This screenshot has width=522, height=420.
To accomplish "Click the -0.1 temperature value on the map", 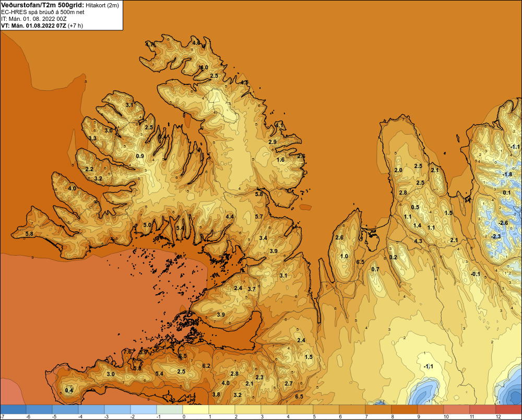I will pyautogui.click(x=475, y=274).
